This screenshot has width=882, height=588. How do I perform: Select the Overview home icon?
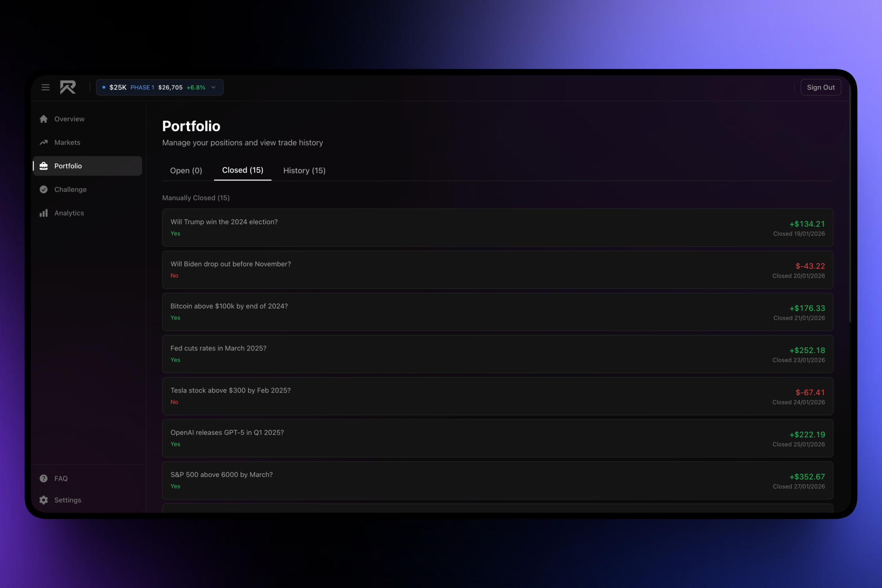[x=44, y=119]
